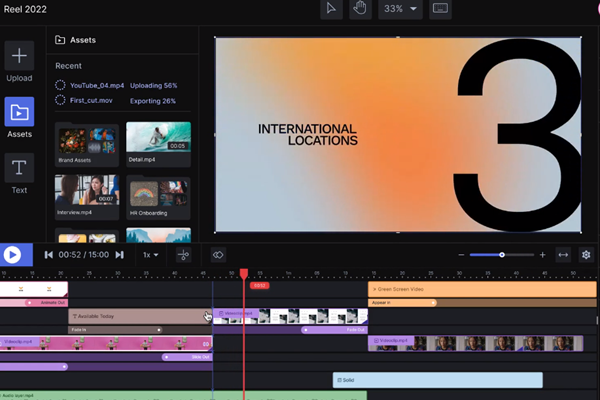Activate the hand pan tool
The image size is (600, 400).
tap(360, 9)
